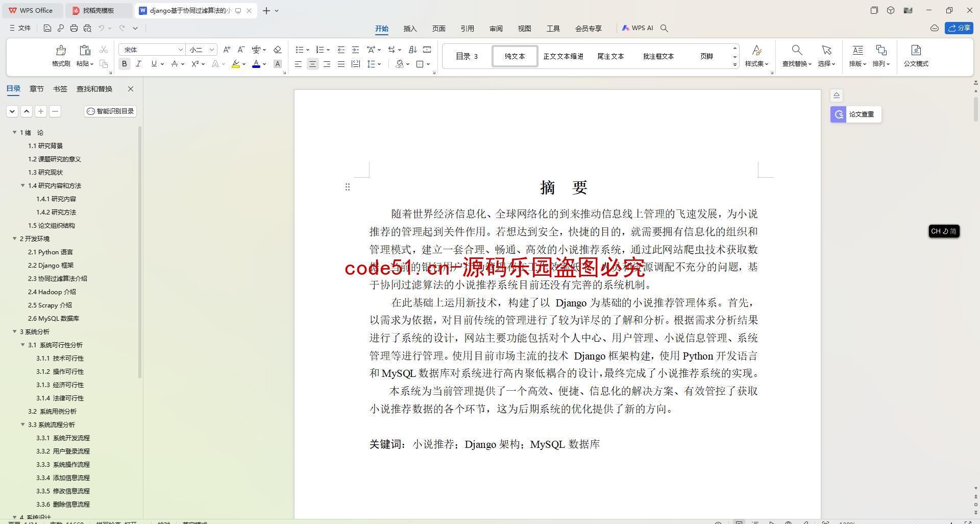980x524 pixels.
Task: Align the paragraph to the right
Action: (327, 64)
